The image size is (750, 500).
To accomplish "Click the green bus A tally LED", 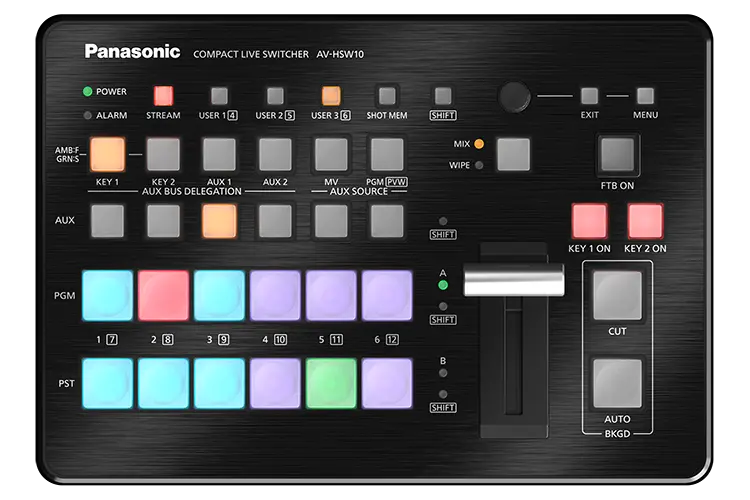I will (x=443, y=285).
